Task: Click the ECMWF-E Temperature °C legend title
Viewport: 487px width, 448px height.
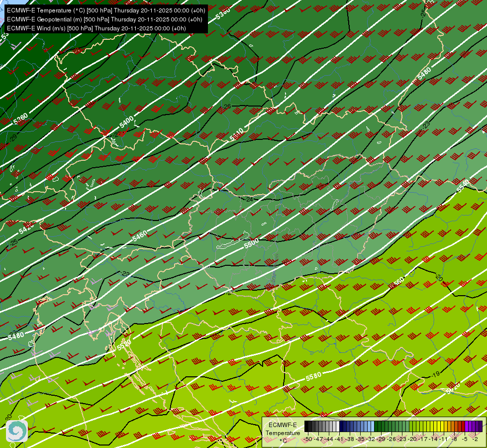Action: [283, 433]
